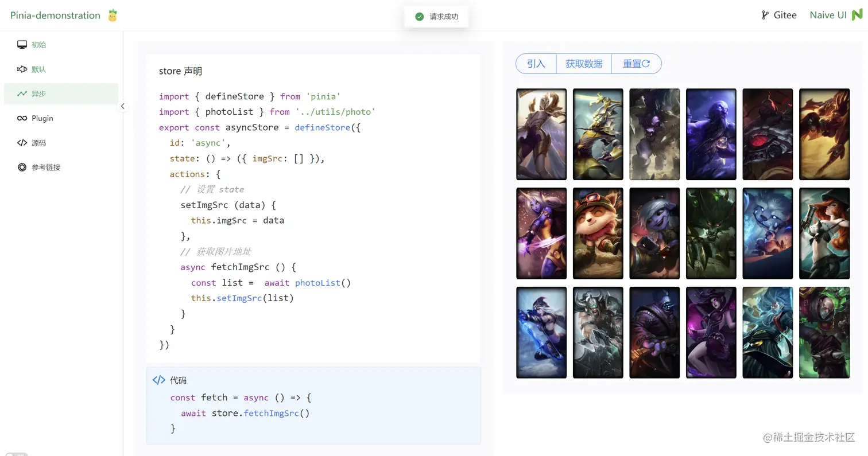Open the red-haired woman with pistol thumbnail
The width and height of the screenshot is (868, 456).
click(824, 233)
